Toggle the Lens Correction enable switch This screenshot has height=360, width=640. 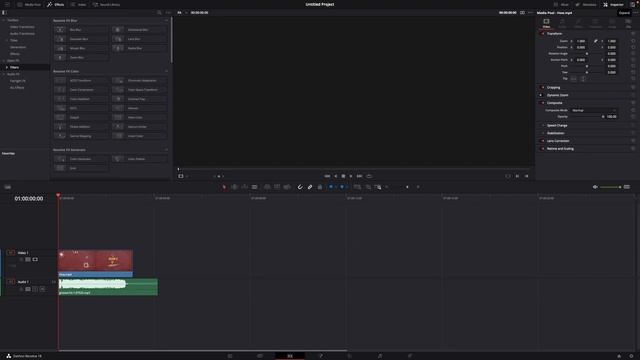[x=542, y=141]
